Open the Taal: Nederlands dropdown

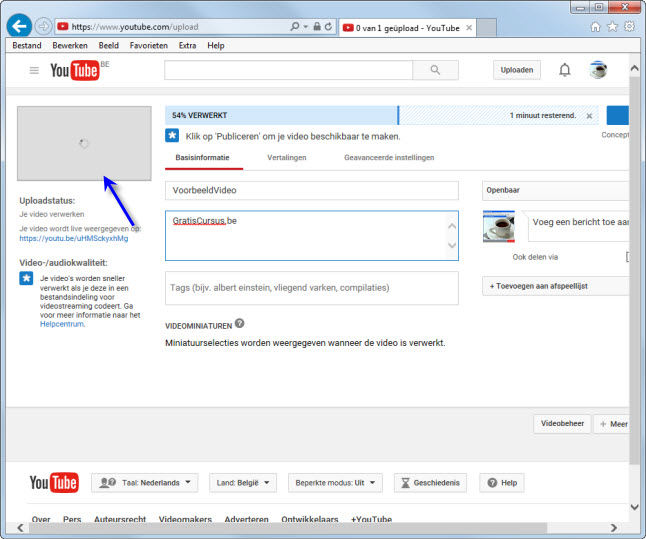tap(145, 483)
